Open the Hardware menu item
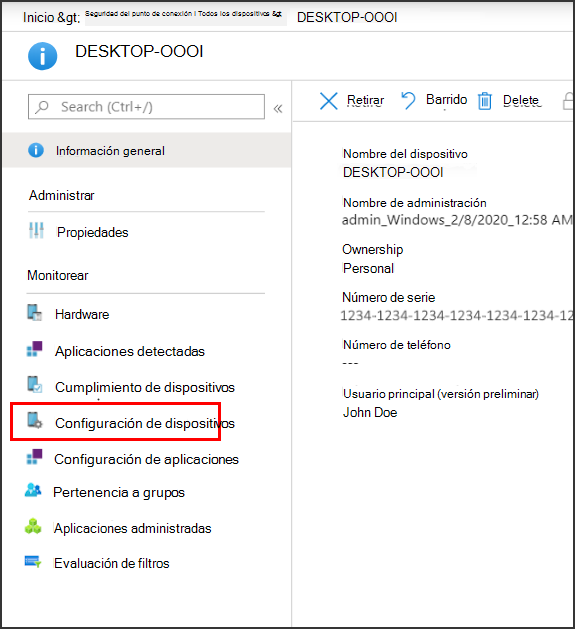Screen dimensions: 575x629 [x=82, y=314]
